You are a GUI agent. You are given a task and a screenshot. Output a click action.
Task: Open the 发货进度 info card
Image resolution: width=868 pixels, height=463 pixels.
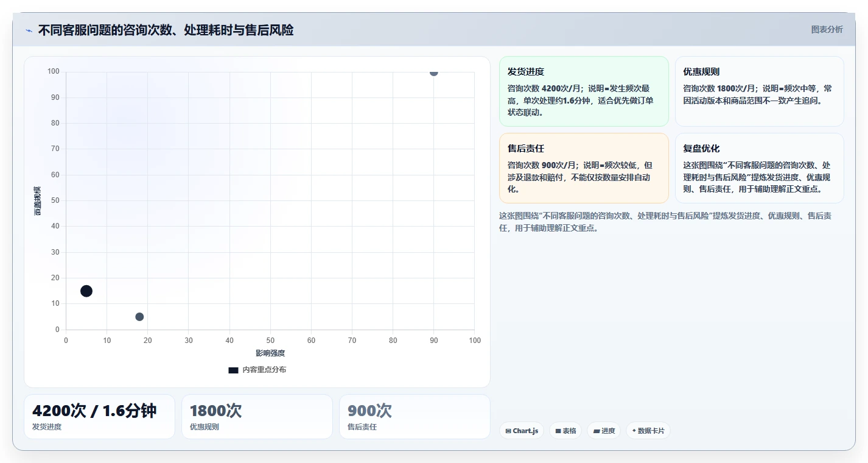click(x=584, y=91)
